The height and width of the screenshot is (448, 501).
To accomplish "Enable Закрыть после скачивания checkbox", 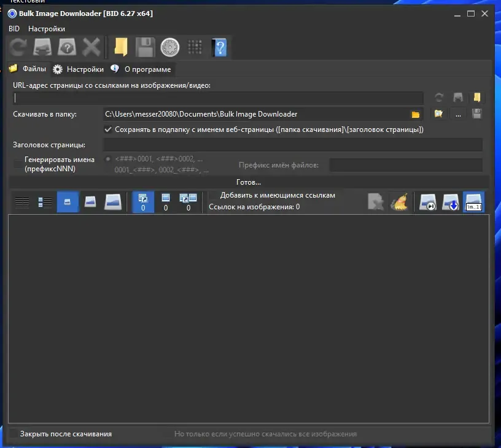I will [x=14, y=434].
